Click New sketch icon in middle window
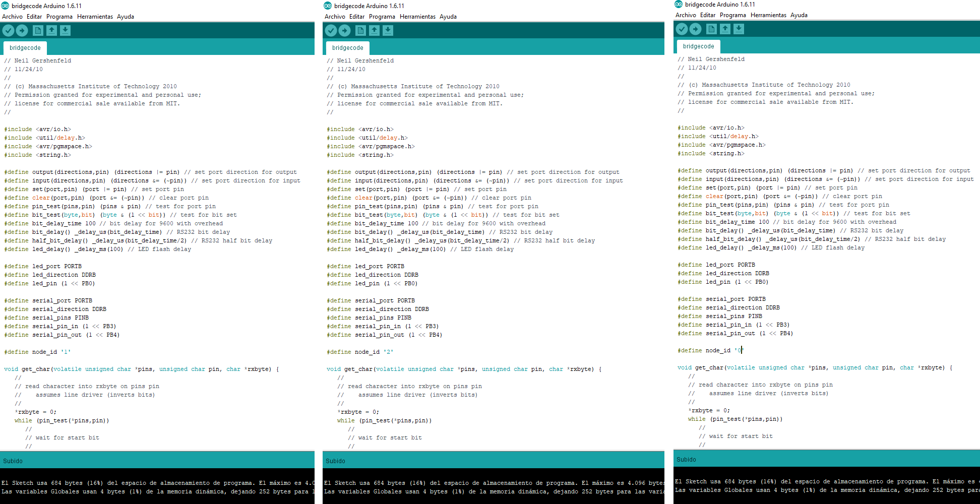This screenshot has width=980, height=504. click(360, 30)
